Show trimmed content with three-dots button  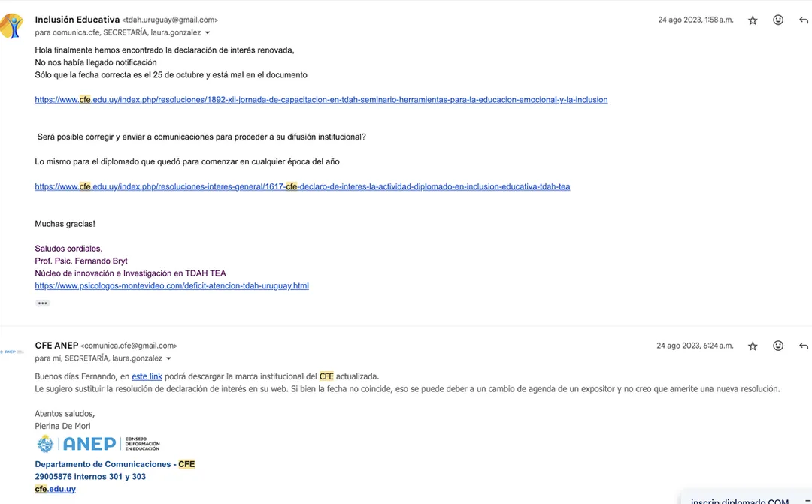[42, 303]
